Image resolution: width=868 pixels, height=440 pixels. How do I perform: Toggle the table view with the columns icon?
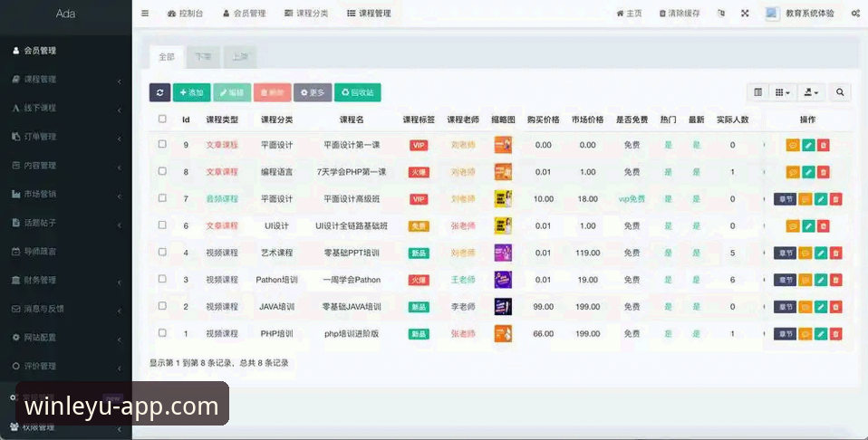coord(757,92)
